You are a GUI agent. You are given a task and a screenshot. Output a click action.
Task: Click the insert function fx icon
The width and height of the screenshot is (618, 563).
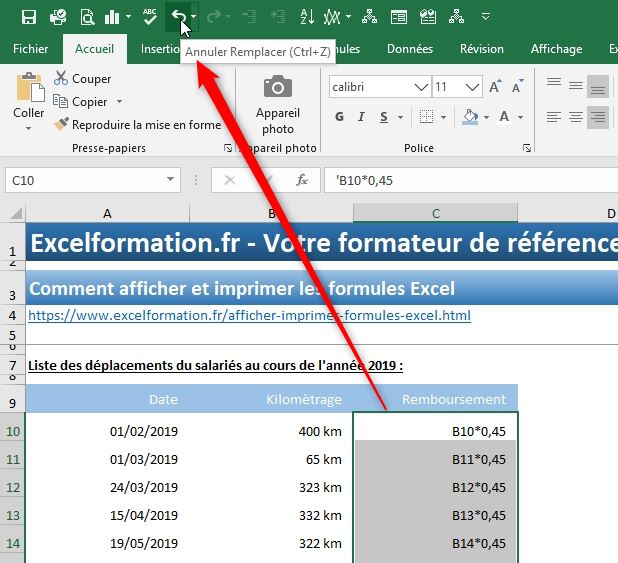[301, 181]
